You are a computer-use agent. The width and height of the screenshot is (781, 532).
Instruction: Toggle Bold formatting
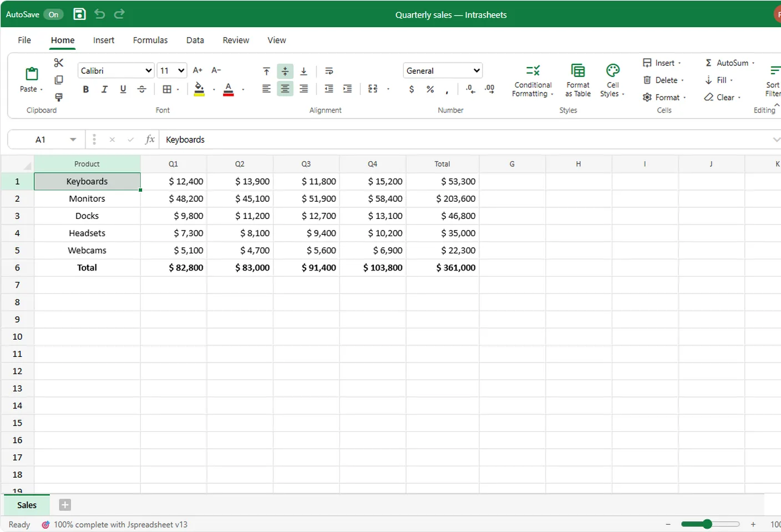point(86,89)
